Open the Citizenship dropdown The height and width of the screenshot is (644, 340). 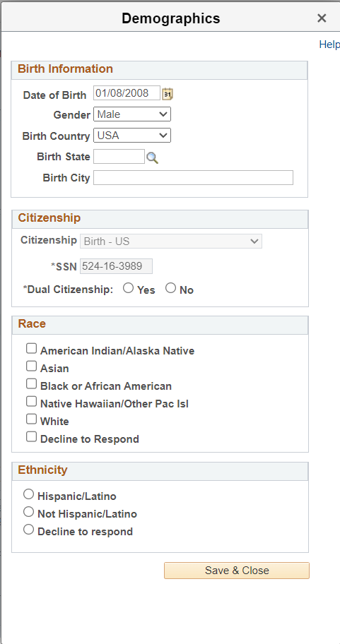[170, 241]
